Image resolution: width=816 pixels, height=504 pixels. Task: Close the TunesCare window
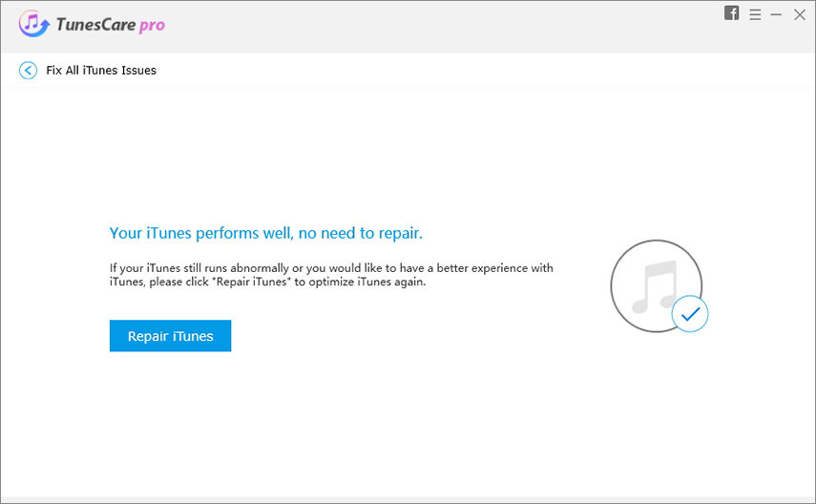(x=800, y=14)
